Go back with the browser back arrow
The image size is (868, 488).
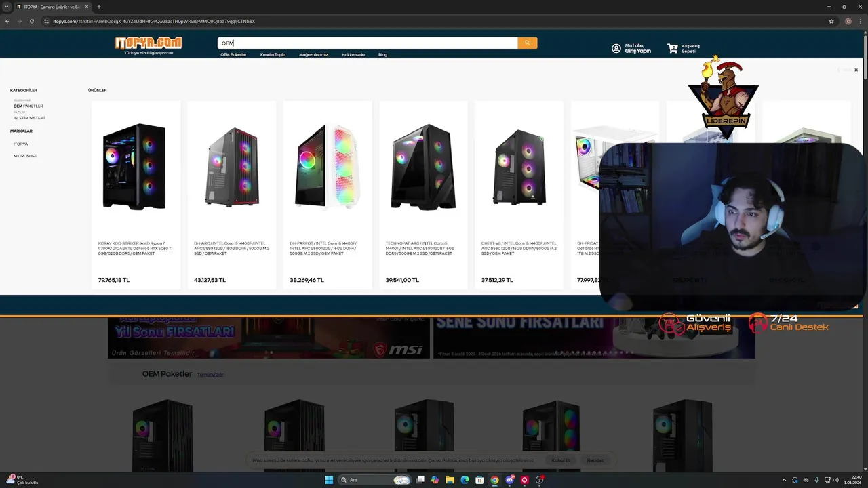click(x=7, y=21)
